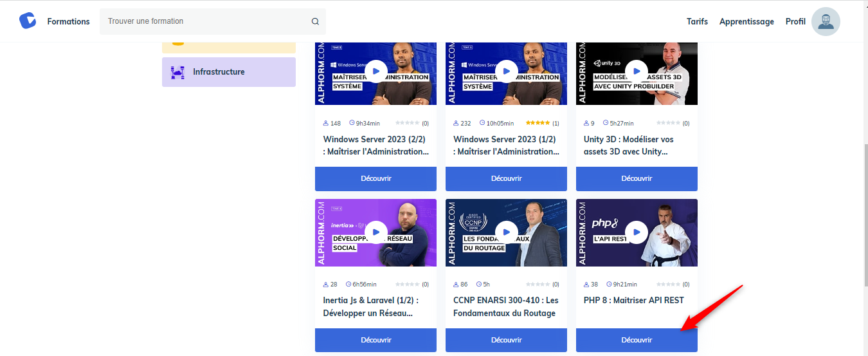868x356 pixels.
Task: Play the CCNP ENARSI course preview
Action: coord(507,232)
